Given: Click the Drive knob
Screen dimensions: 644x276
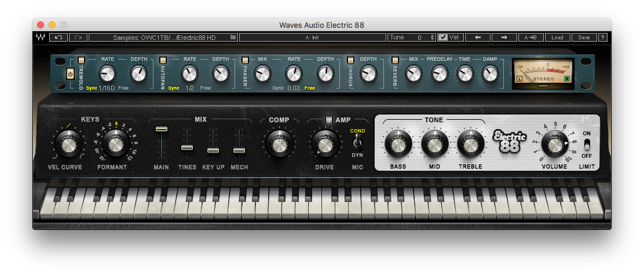Looking at the screenshot, I should click(x=325, y=144).
